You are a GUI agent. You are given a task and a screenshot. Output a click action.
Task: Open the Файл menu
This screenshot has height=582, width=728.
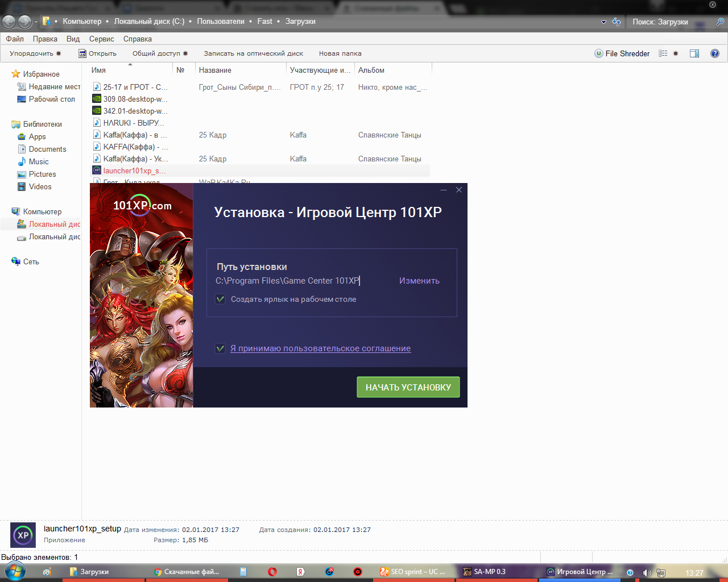[x=15, y=39]
